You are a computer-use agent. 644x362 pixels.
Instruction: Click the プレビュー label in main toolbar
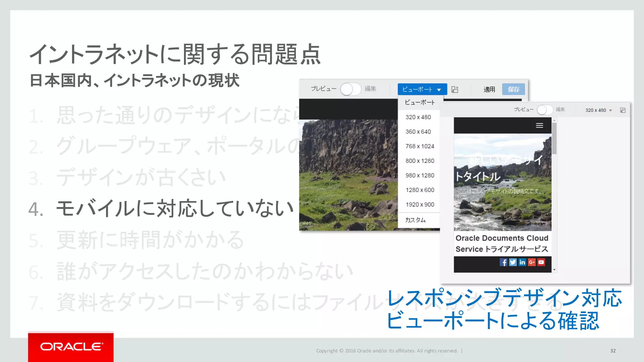[324, 89]
